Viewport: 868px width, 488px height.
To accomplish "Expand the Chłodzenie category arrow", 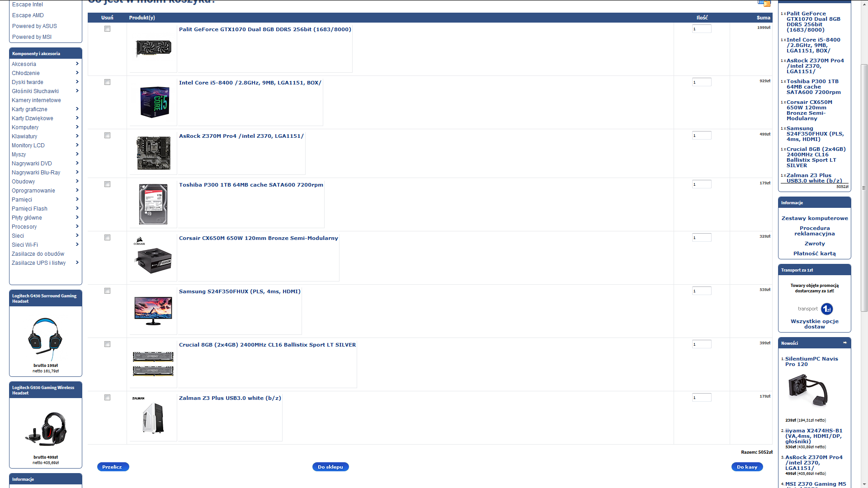I will (77, 73).
